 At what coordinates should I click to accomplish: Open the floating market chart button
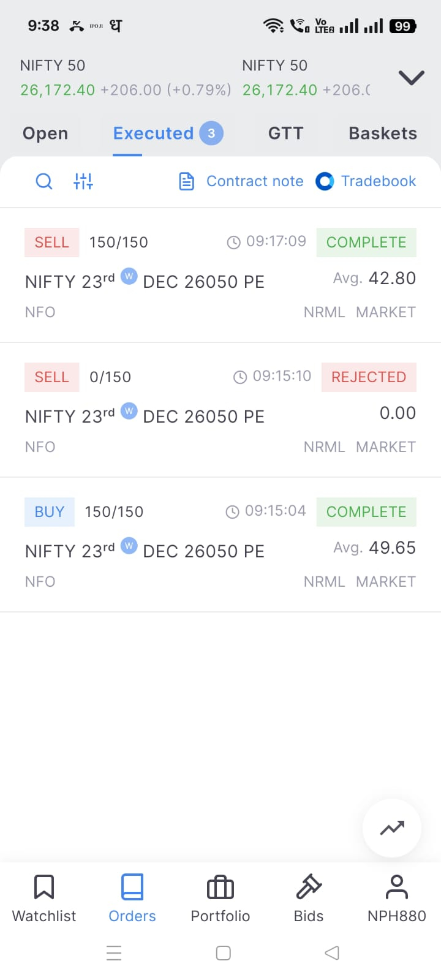392,828
